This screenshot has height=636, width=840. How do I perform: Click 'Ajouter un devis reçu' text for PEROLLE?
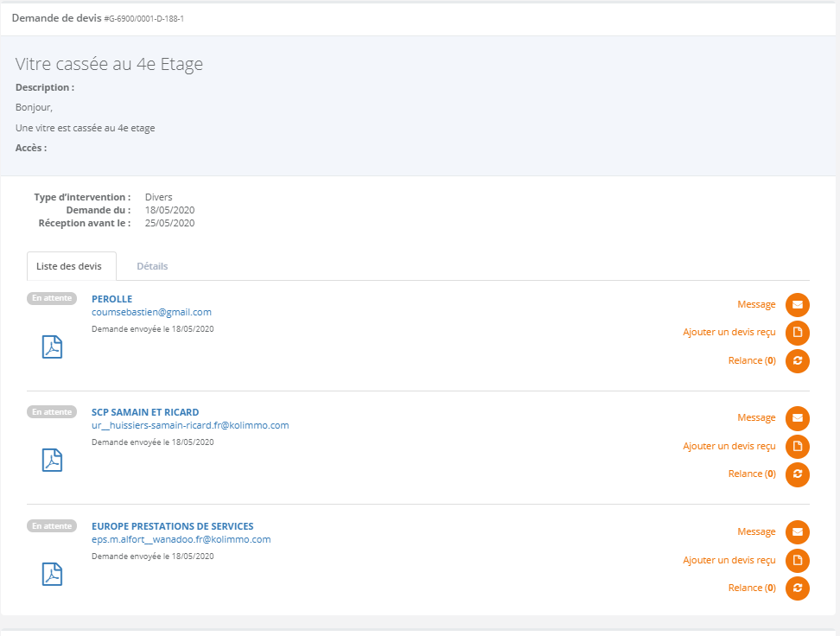[x=729, y=332]
